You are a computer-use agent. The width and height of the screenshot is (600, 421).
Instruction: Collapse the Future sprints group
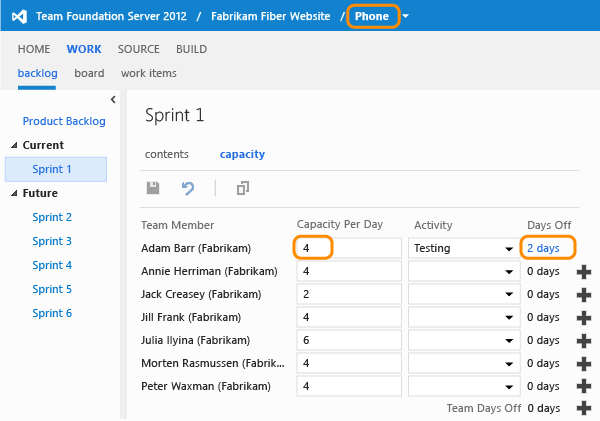coord(13,193)
